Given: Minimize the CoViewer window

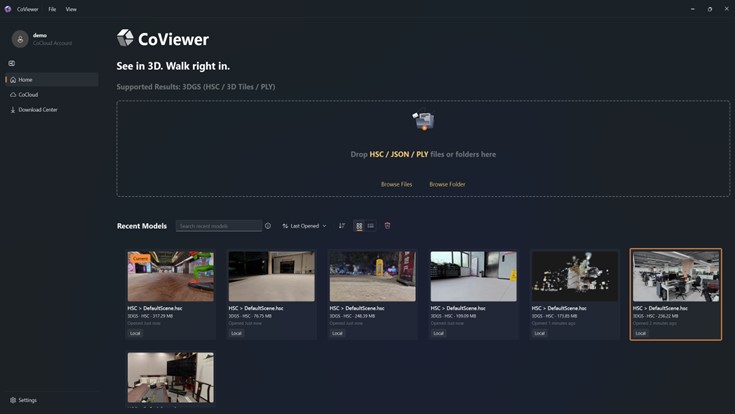Looking at the screenshot, I should [x=692, y=9].
